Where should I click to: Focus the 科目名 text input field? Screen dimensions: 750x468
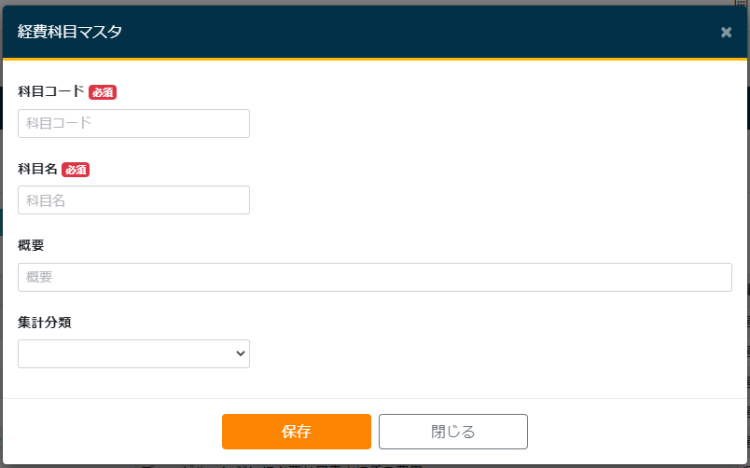tap(134, 200)
